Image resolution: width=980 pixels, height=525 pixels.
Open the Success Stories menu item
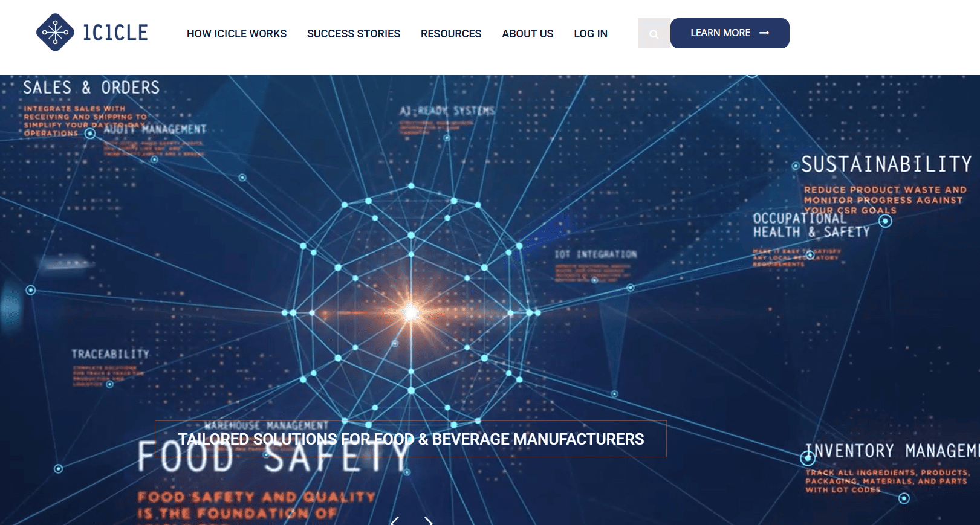click(353, 34)
